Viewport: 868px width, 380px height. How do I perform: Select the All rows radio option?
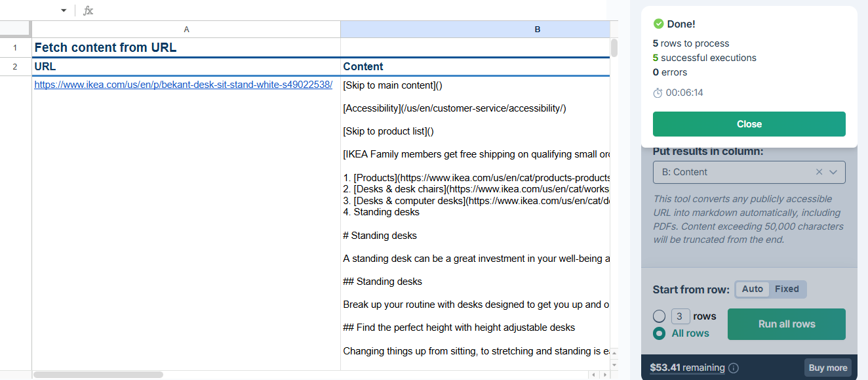(659, 333)
